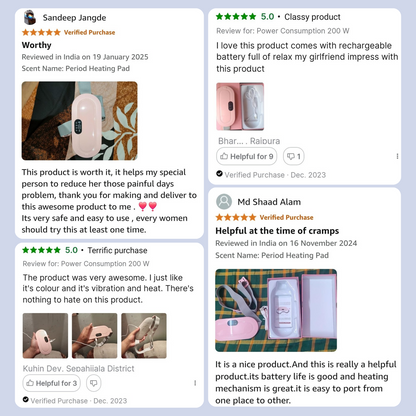Click orange stars under Md Shaad Alam

point(236,217)
